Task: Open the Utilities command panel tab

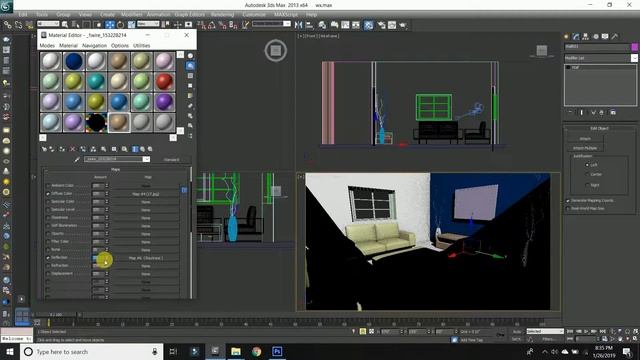Action: pos(615,36)
